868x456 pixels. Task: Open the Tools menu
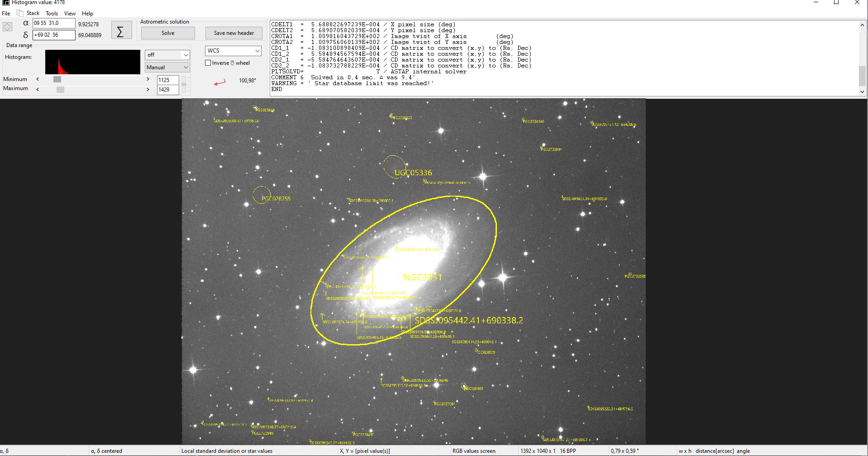52,14
